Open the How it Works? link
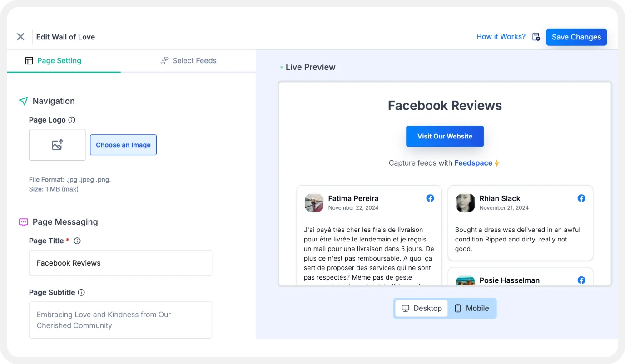Screen dimensions: 625x364 (501, 37)
